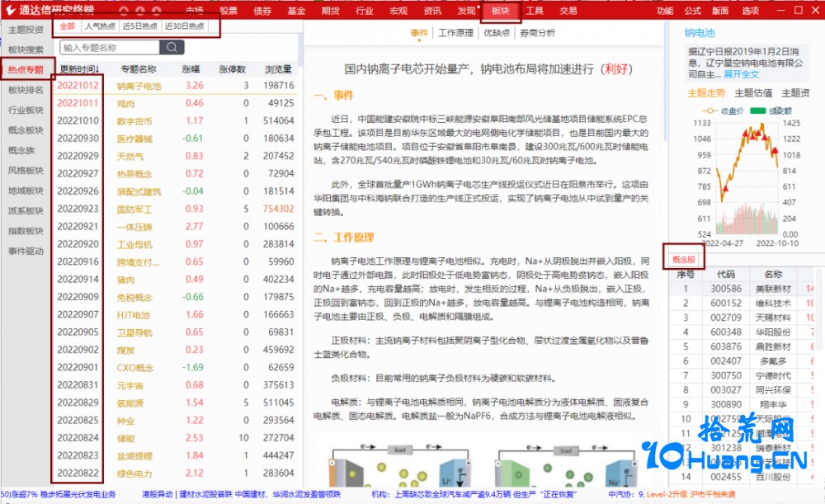This screenshot has height=504, width=825.
Task: Select stock row 300586 美联新材
Action: (742, 289)
